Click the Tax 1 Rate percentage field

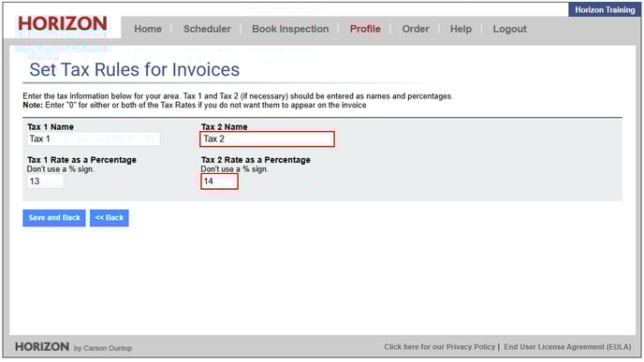46,181
